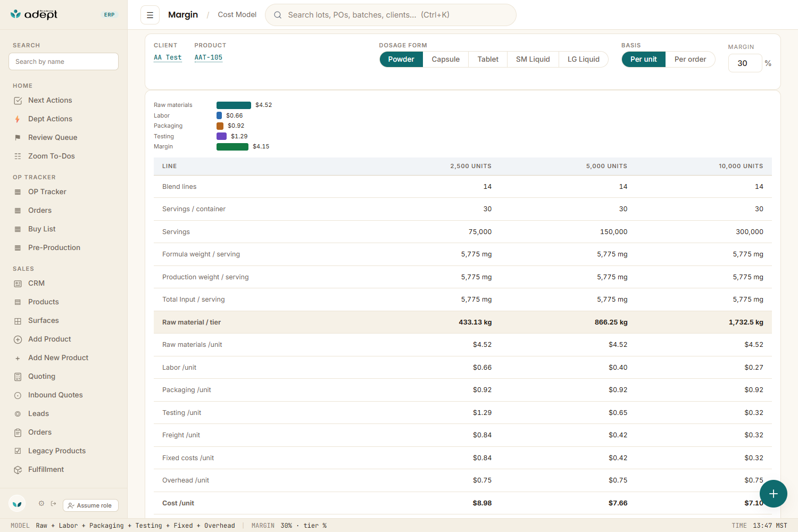The height and width of the screenshot is (532, 798).
Task: Click the floating plus action button
Action: coord(773,494)
